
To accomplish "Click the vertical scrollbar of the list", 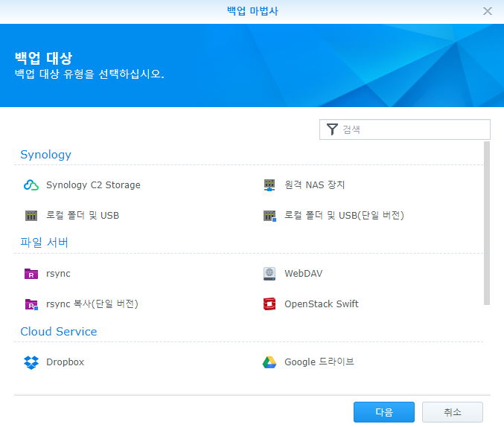I will [x=487, y=223].
